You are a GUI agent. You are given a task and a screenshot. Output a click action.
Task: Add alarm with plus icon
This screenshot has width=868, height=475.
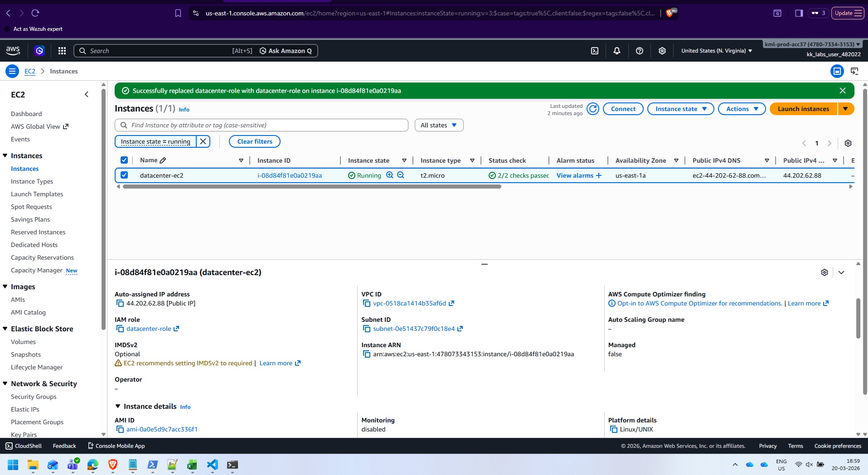(x=599, y=175)
